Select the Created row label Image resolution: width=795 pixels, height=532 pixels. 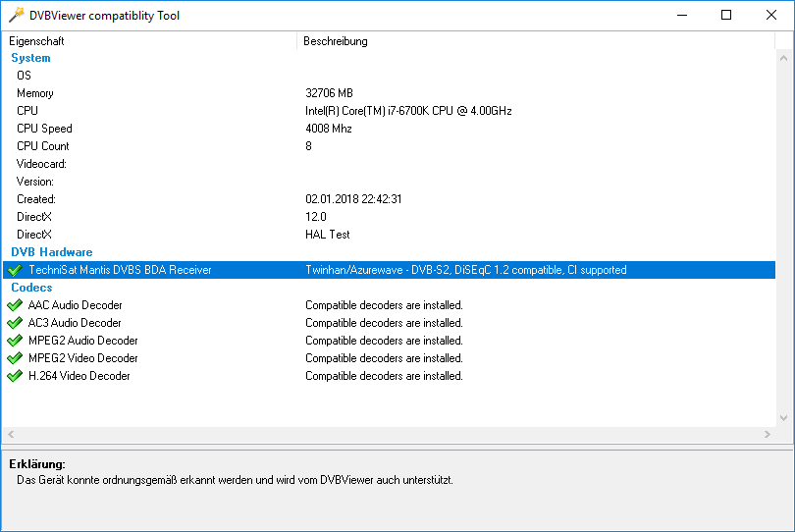tap(36, 199)
